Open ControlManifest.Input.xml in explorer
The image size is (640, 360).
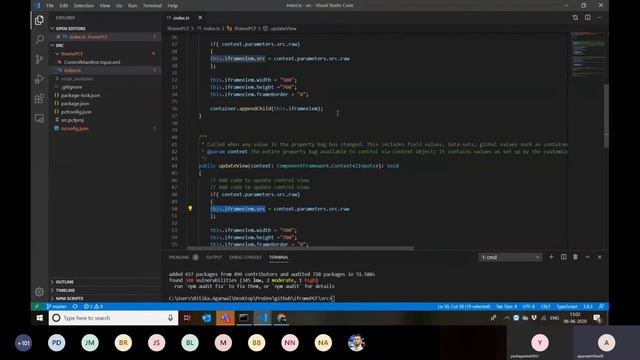(92, 62)
